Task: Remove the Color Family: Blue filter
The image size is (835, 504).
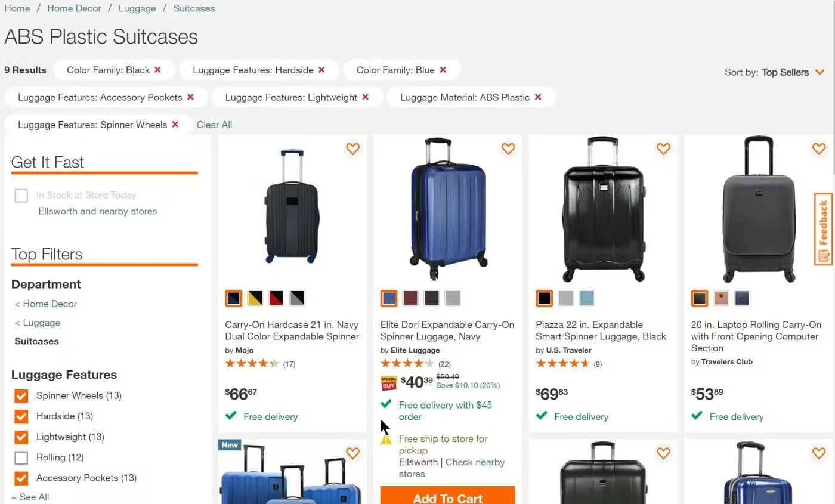Action: (443, 70)
